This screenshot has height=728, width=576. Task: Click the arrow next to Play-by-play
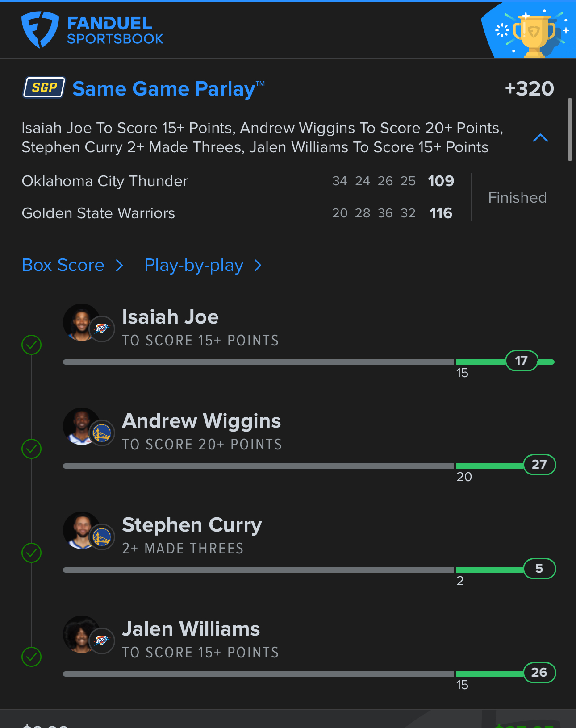tap(258, 266)
